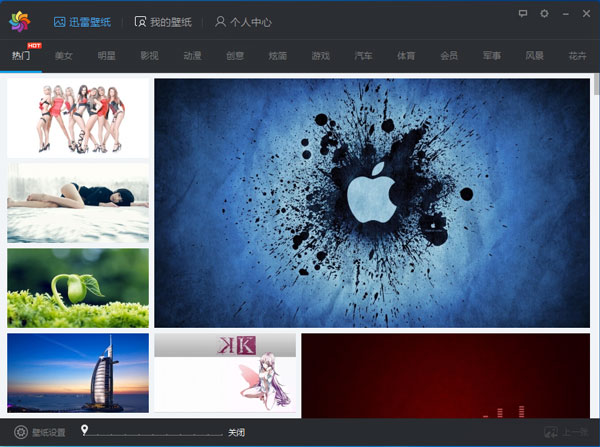Click the vertical scrollbar on the right
This screenshot has width=600, height=447.
click(x=596, y=85)
